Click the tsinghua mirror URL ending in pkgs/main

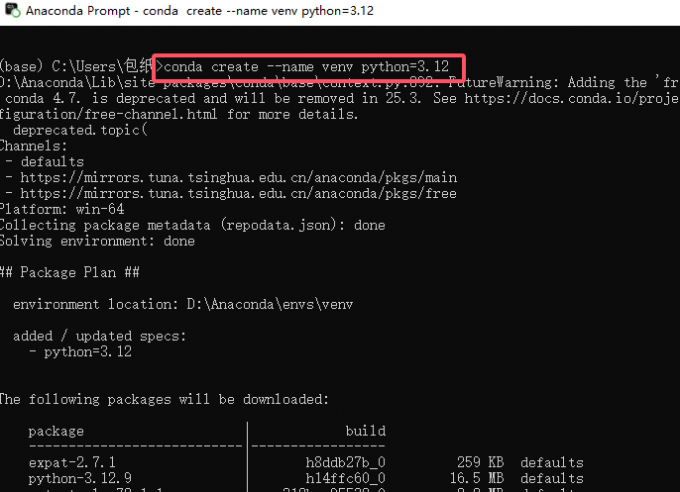[x=239, y=177]
